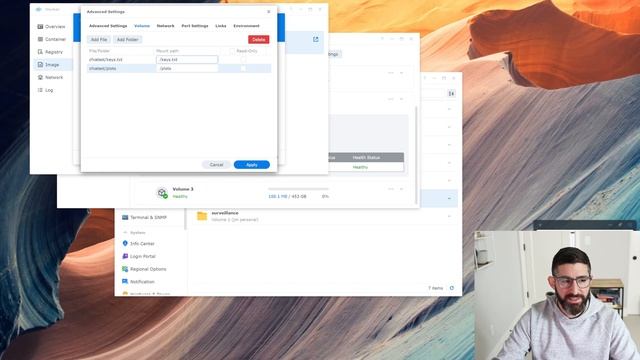Switch to Advanced Settings tab
Image resolution: width=640 pixels, height=360 pixels.
pos(108,26)
